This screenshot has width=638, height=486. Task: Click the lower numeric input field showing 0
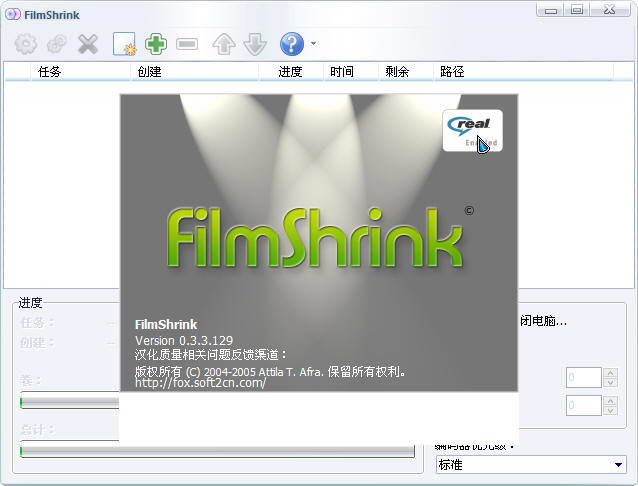(583, 405)
